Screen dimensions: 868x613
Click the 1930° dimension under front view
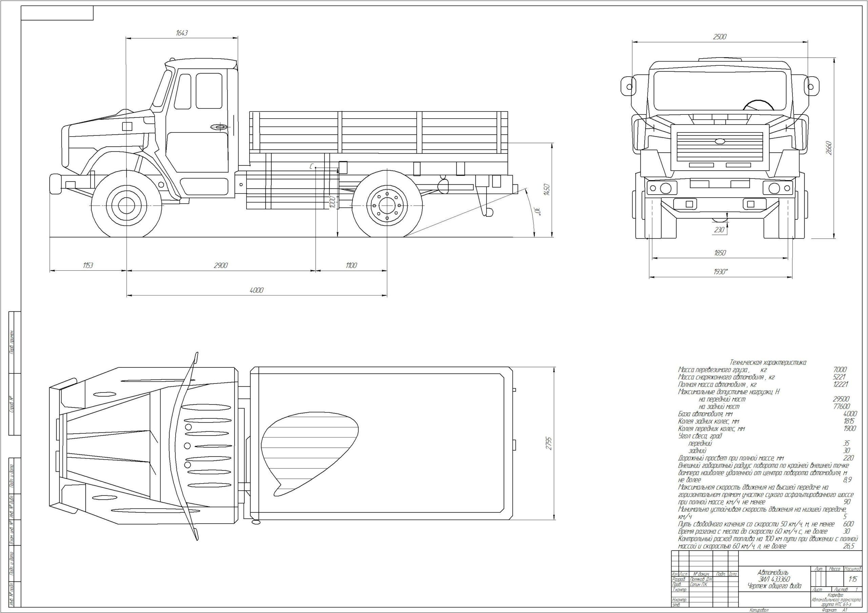[x=721, y=272]
